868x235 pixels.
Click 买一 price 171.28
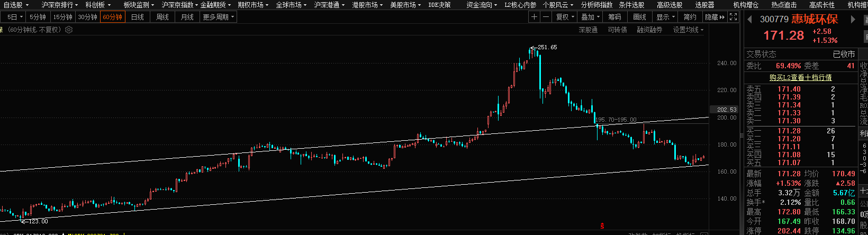click(789, 131)
